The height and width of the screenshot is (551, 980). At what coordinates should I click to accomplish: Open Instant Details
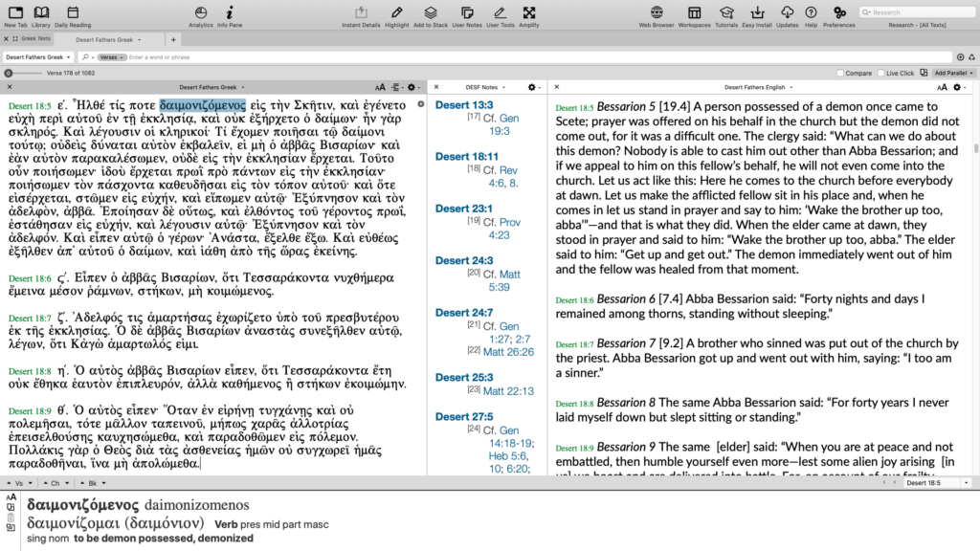tap(361, 16)
